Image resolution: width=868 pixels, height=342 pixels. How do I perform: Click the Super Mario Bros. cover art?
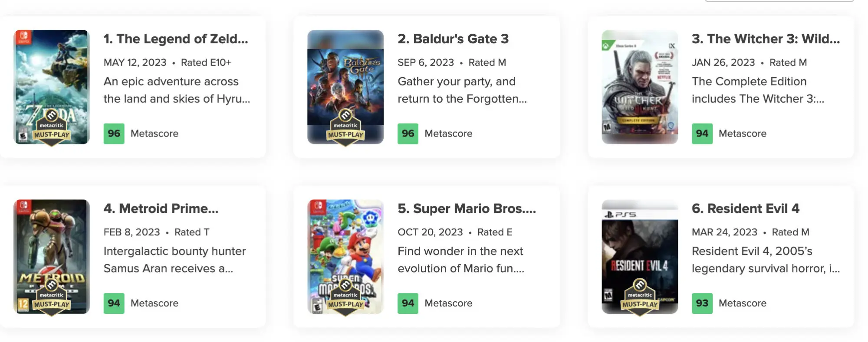pos(345,257)
